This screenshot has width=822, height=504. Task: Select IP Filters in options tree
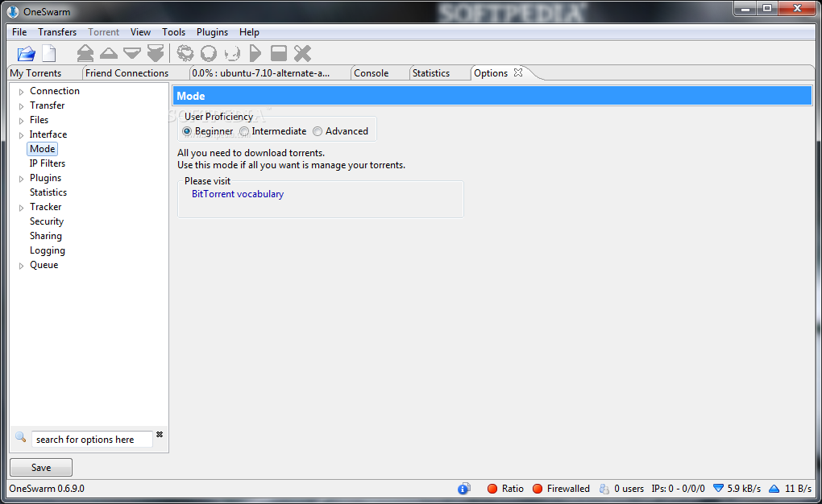pyautogui.click(x=48, y=163)
